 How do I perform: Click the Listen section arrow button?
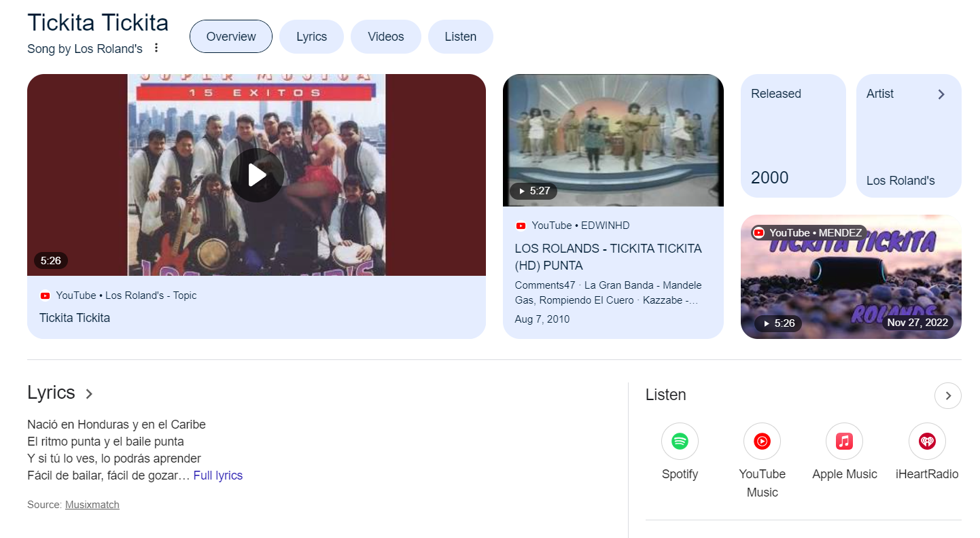(x=948, y=395)
